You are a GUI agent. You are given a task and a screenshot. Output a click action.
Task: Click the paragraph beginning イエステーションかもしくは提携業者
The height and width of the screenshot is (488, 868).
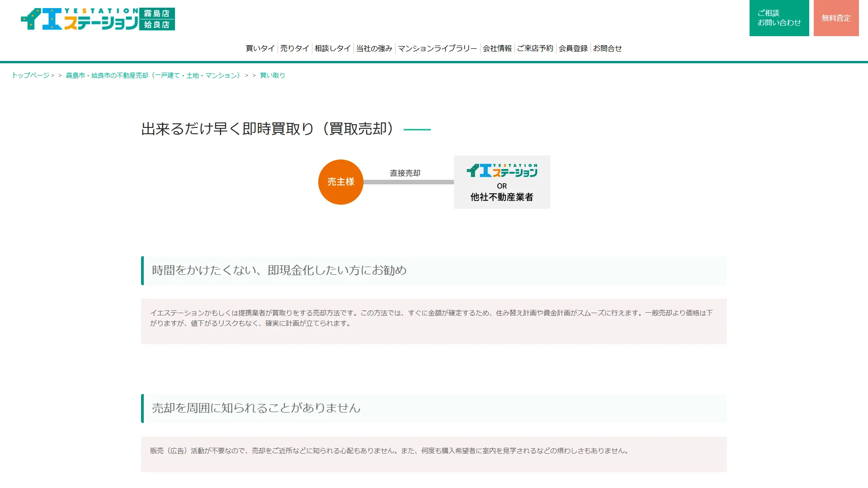(432, 318)
